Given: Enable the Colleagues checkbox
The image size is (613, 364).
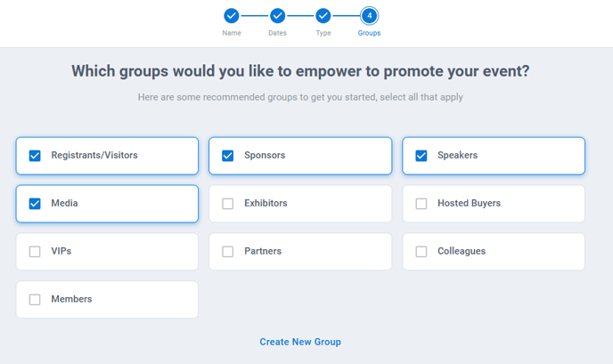Looking at the screenshot, I should click(x=421, y=252).
